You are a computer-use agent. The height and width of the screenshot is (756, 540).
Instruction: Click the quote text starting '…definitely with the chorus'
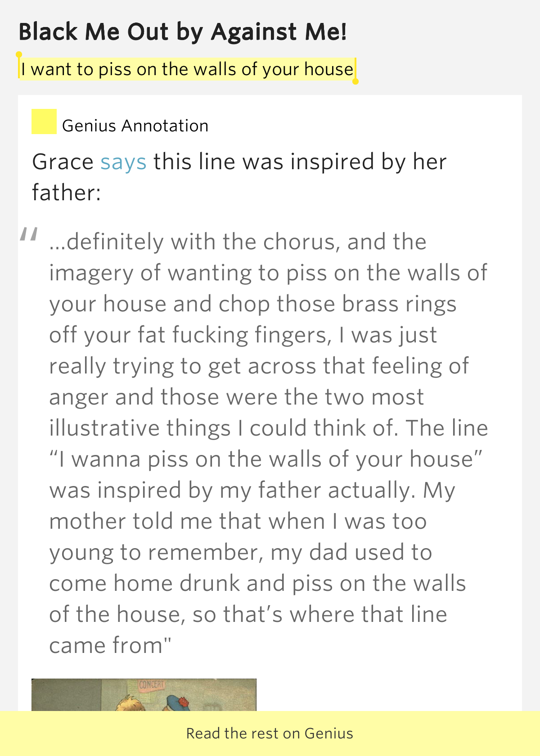point(238,242)
